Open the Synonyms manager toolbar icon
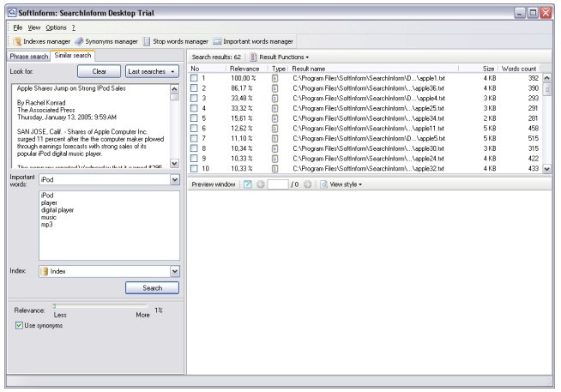Viewport: 561px width, 392px height. 79,41
